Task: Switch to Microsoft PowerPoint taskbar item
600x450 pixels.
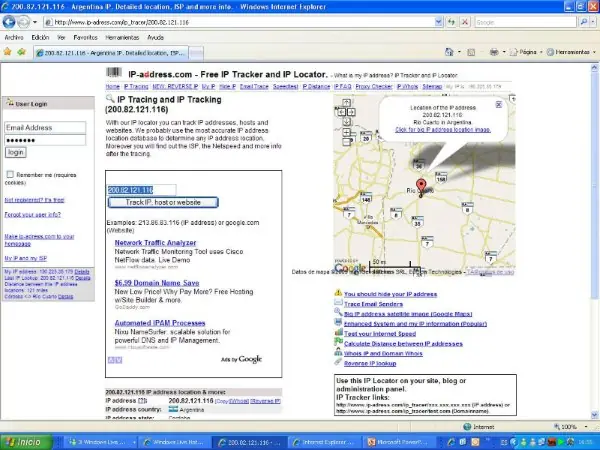Action: [399, 442]
